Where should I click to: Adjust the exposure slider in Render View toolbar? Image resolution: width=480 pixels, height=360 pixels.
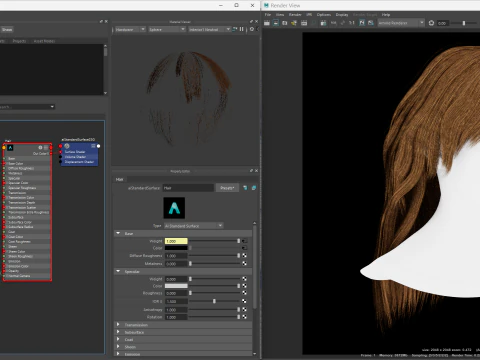[x=464, y=23]
